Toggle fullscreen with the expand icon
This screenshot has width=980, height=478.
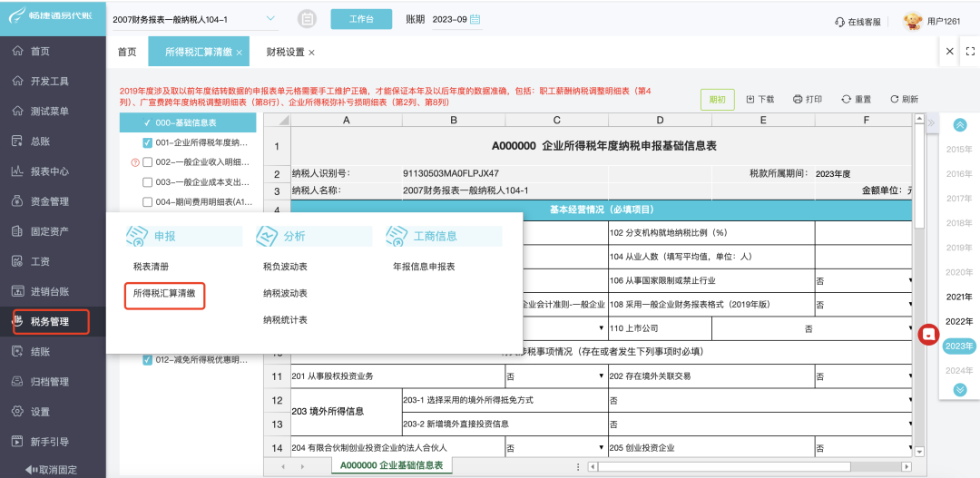[x=970, y=51]
